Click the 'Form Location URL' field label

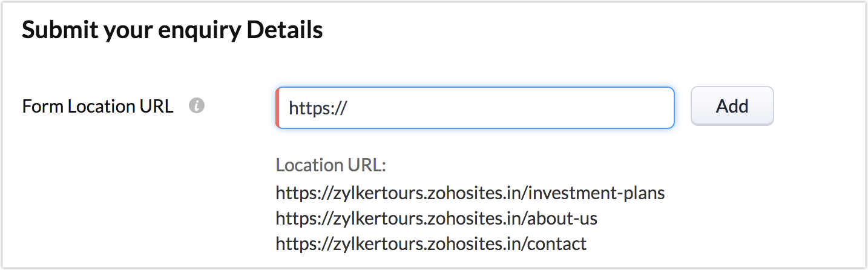point(97,107)
